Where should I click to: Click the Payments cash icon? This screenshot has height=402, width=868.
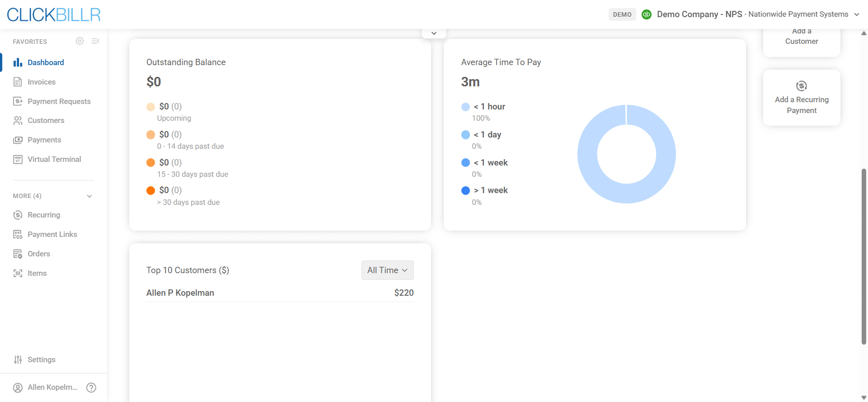pos(18,140)
